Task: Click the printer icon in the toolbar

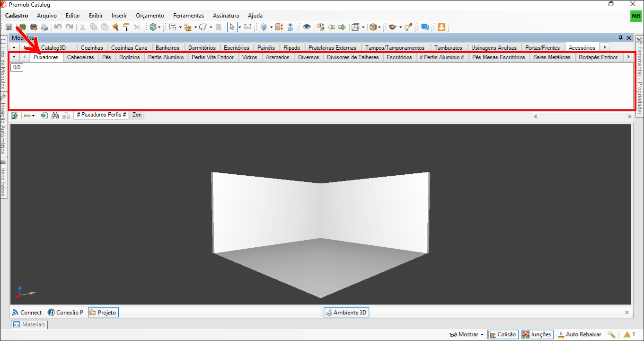Action: point(44,27)
